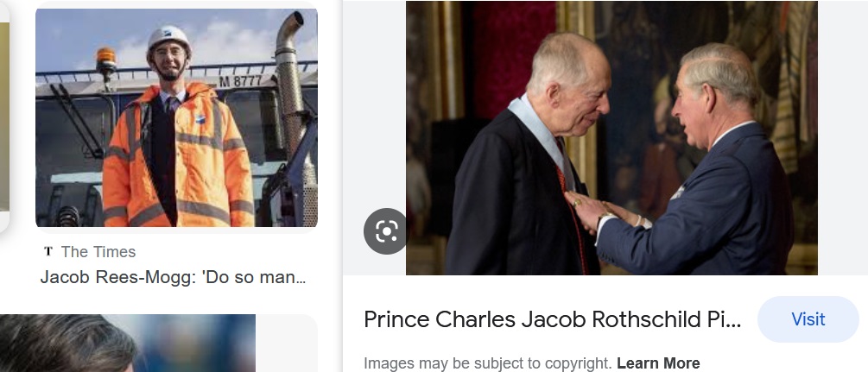Click the large preview photo of two men
This screenshot has height=372, width=868.
click(611, 138)
